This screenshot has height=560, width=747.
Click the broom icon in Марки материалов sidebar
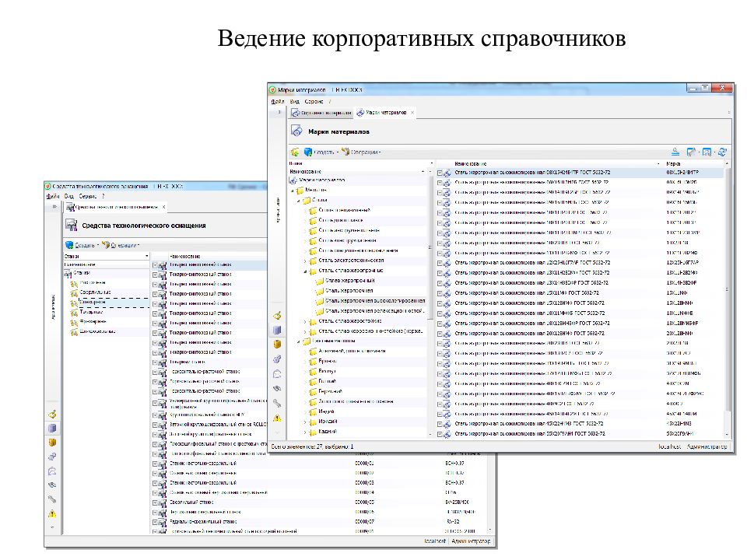[x=277, y=315]
